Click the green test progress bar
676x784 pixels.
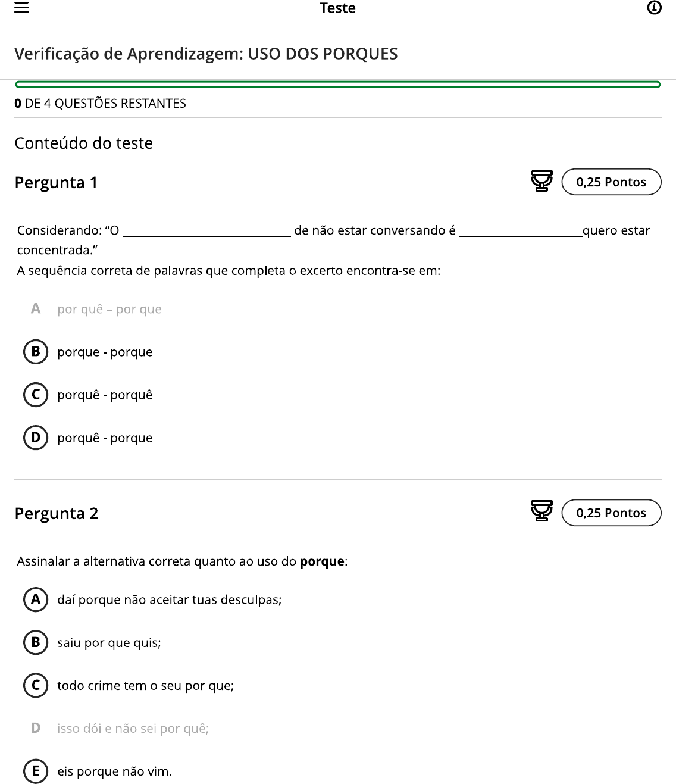click(338, 85)
